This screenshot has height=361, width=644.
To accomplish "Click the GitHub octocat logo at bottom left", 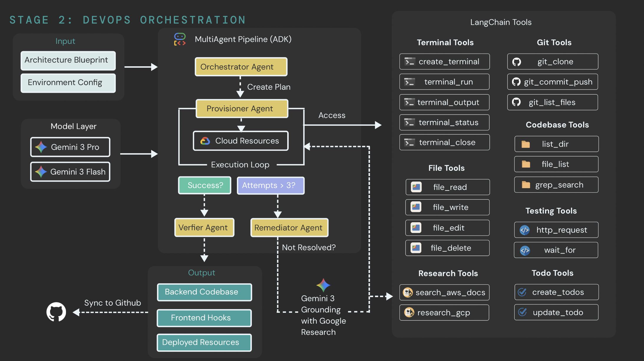I will coord(56,312).
